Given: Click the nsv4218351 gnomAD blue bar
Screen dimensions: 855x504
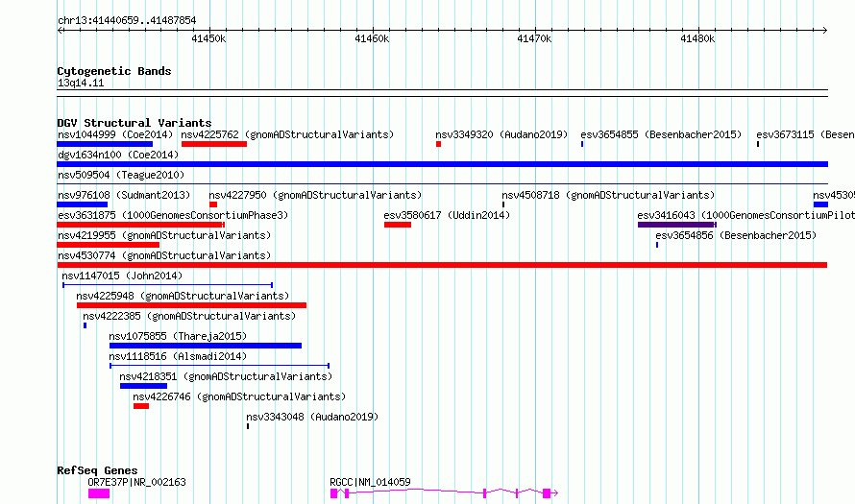Looking at the screenshot, I should click(143, 386).
